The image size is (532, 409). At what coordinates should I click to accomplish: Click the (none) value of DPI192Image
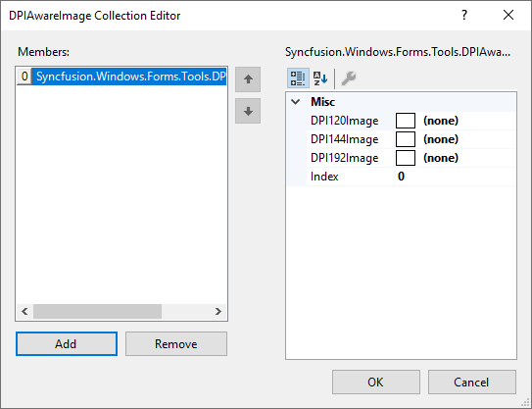pyautogui.click(x=441, y=158)
